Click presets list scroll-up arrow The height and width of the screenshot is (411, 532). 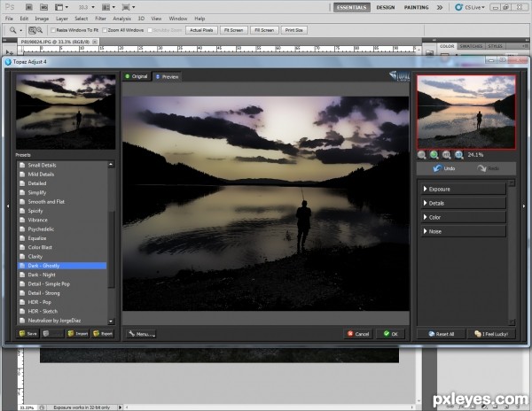click(x=111, y=165)
